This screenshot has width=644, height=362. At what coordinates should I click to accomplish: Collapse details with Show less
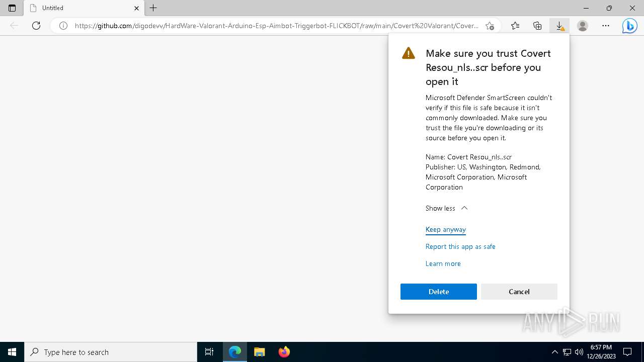tap(447, 208)
